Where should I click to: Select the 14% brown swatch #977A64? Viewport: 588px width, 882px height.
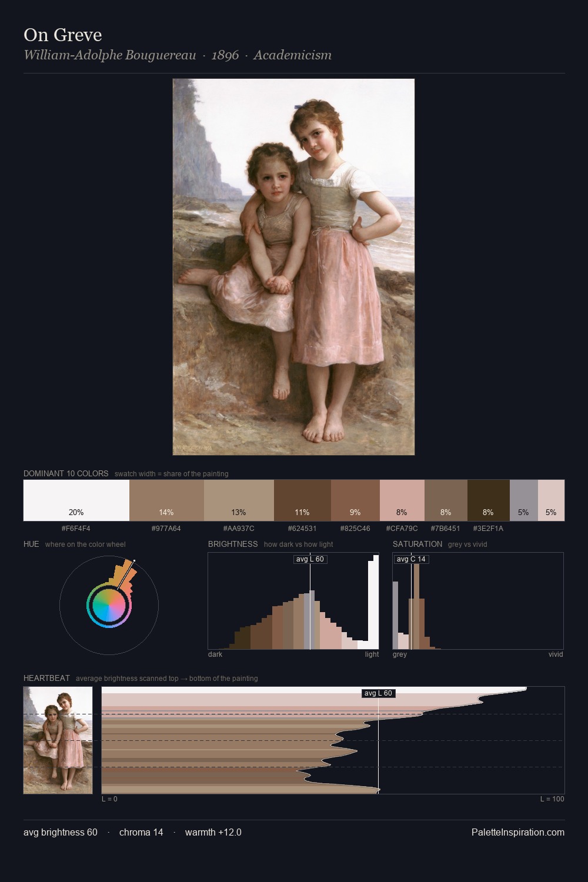(166, 500)
